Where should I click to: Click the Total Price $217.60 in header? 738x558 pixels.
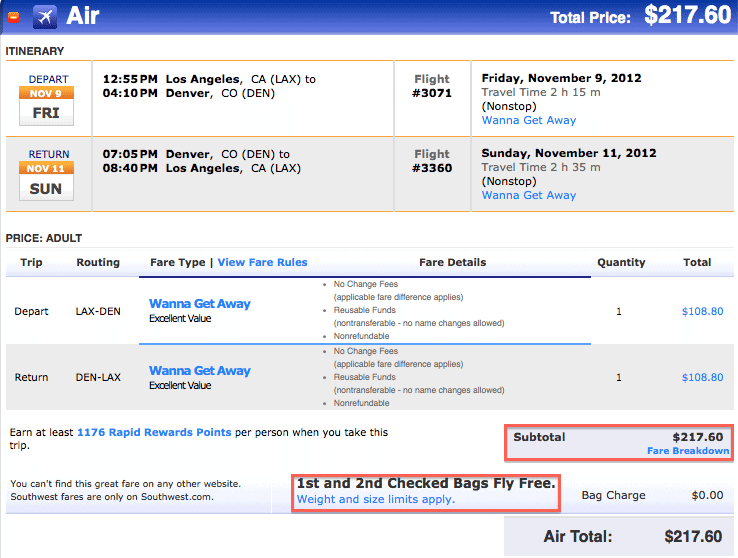[687, 16]
